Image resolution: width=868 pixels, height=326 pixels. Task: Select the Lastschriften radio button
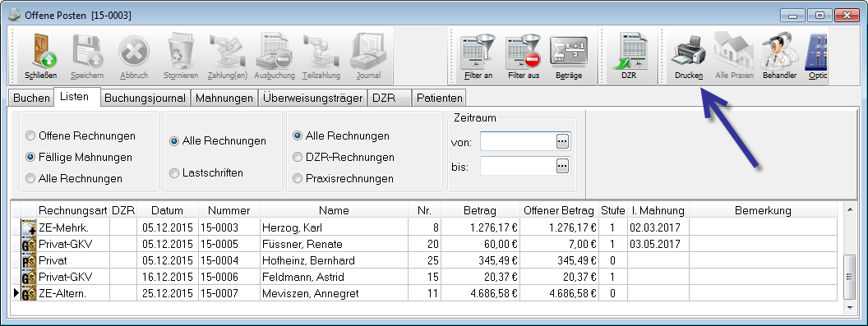(174, 173)
